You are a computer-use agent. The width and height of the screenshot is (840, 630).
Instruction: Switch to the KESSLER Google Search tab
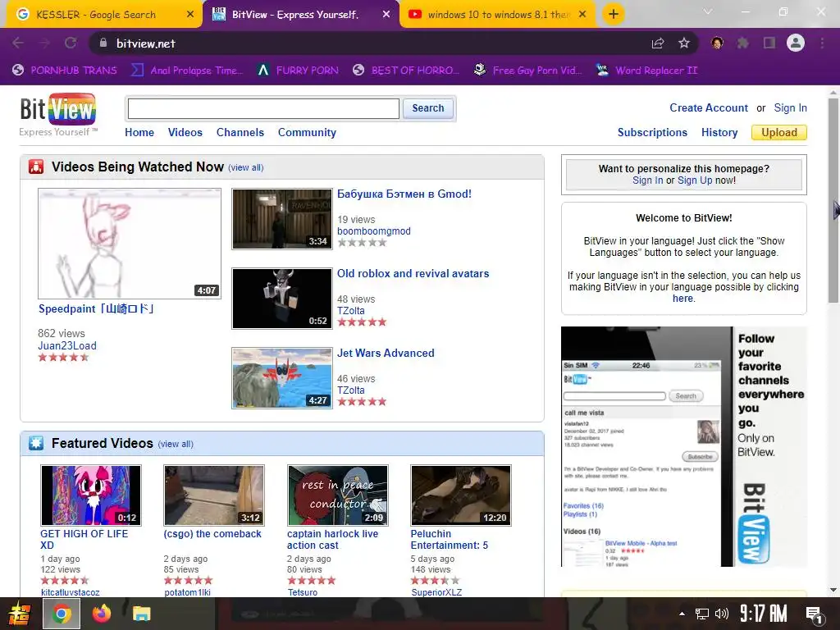pyautogui.click(x=95, y=15)
